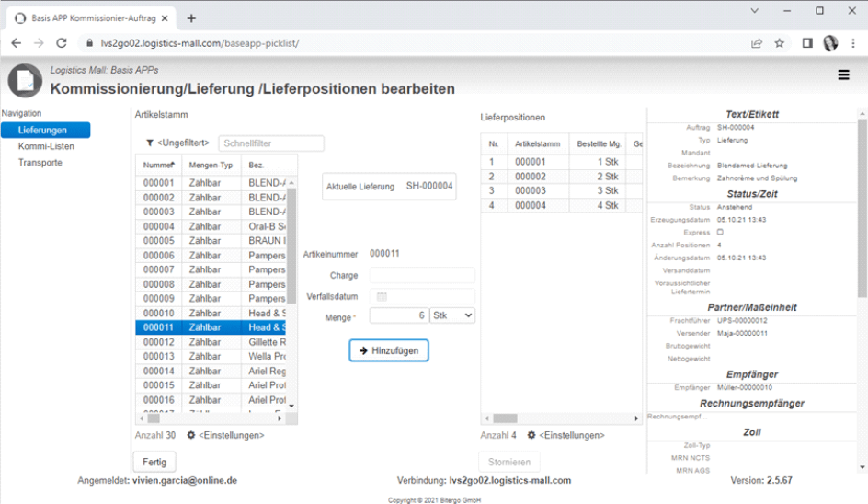Viewport: 868px width, 504px height.
Task: Sort Lieferpositionen by Nr. column
Action: point(494,144)
